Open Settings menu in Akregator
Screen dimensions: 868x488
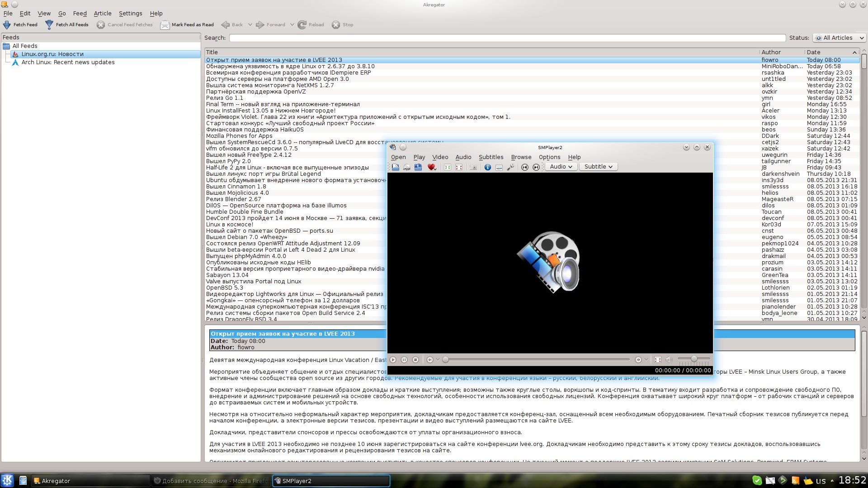click(x=130, y=14)
